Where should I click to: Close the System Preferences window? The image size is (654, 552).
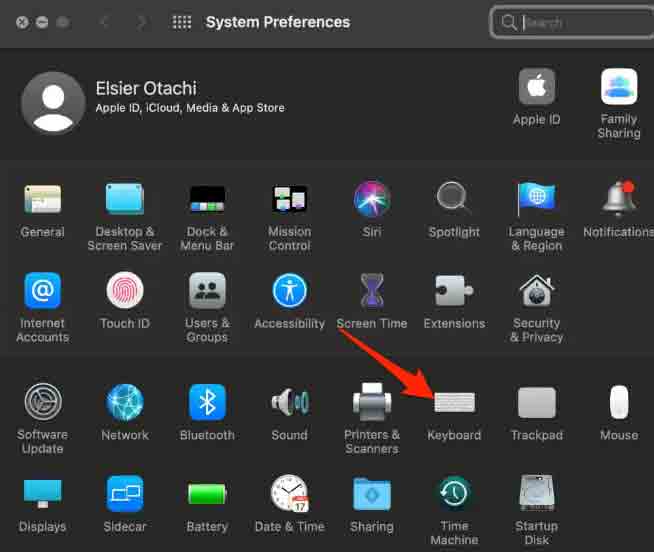pyautogui.click(x=22, y=22)
